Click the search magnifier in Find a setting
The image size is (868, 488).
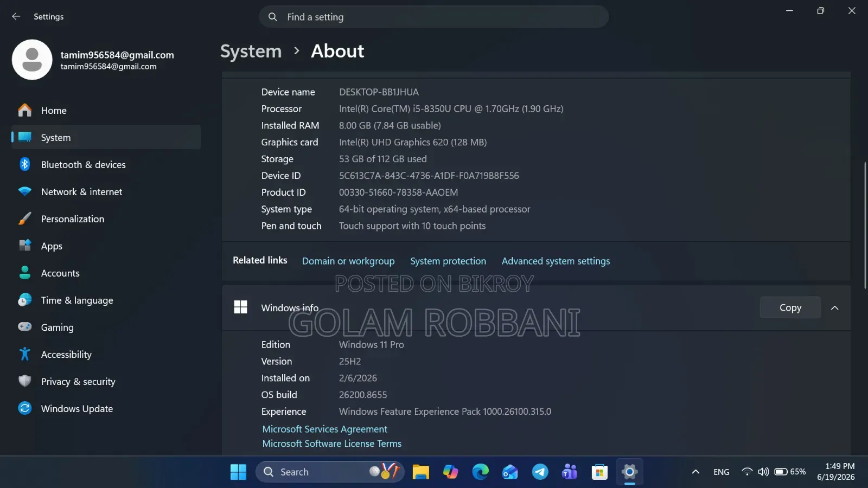tap(272, 17)
